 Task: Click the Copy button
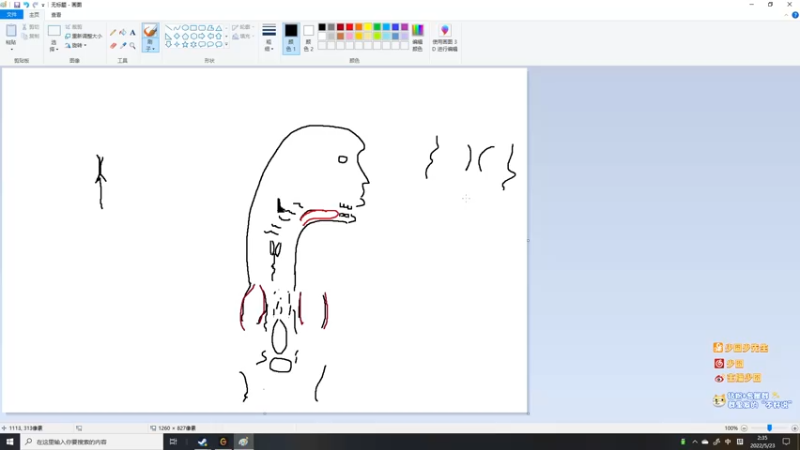click(x=31, y=36)
